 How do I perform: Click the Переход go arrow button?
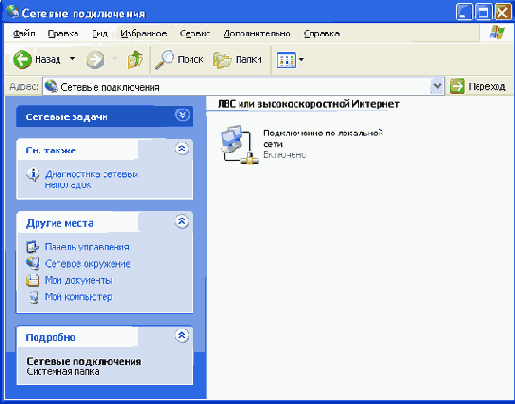tap(457, 87)
